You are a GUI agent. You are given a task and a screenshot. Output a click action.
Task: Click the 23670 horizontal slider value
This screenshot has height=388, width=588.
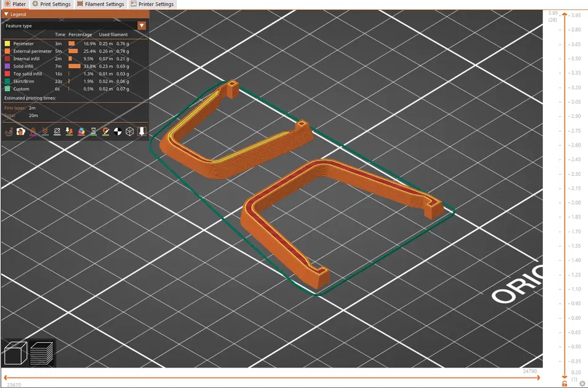[14, 385]
